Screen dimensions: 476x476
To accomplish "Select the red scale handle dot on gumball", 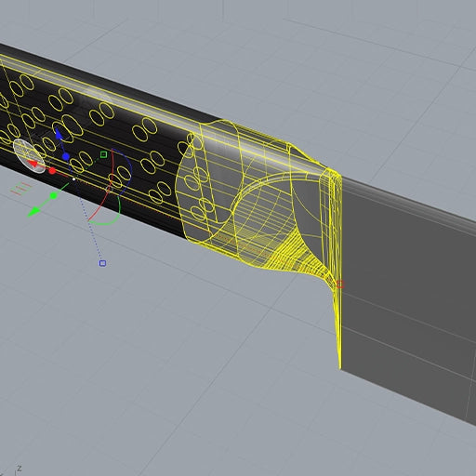I will click(x=52, y=171).
